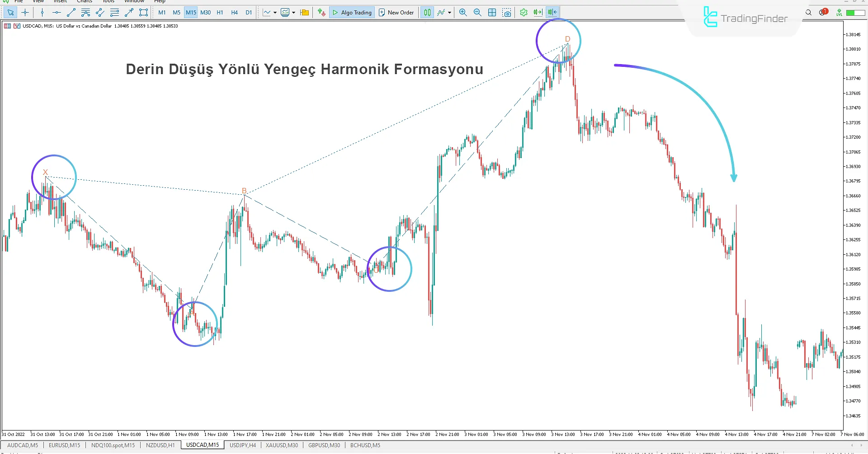Toggle Algo Trading on or off
Screen dimensions: 868x454
pyautogui.click(x=352, y=13)
